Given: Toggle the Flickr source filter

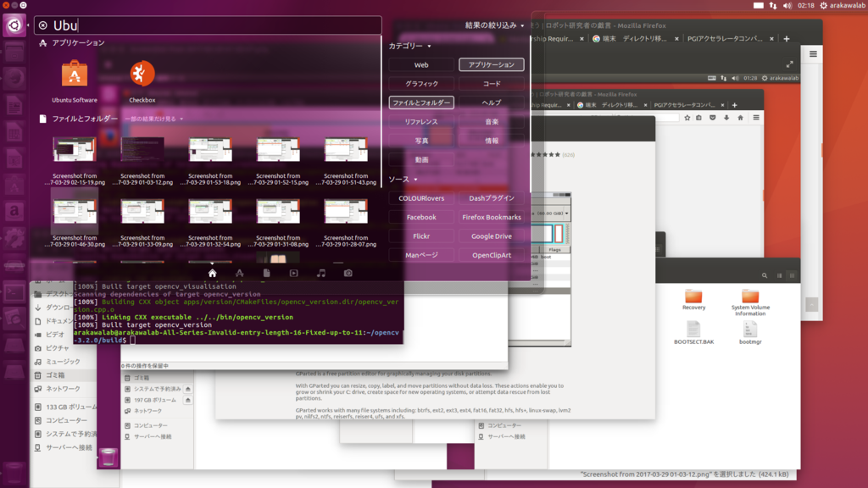Looking at the screenshot, I should [421, 236].
